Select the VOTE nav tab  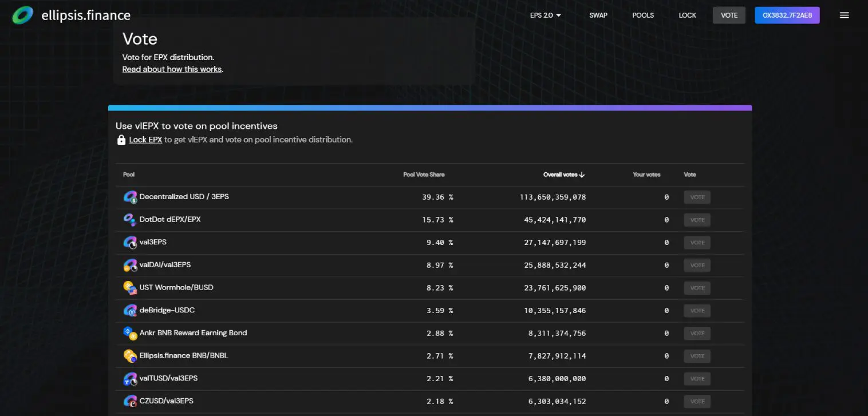point(729,15)
